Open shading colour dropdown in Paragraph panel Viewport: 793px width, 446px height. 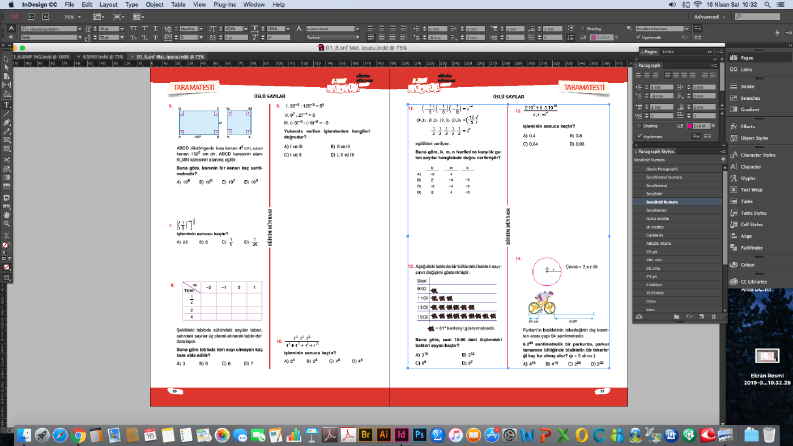click(x=714, y=126)
